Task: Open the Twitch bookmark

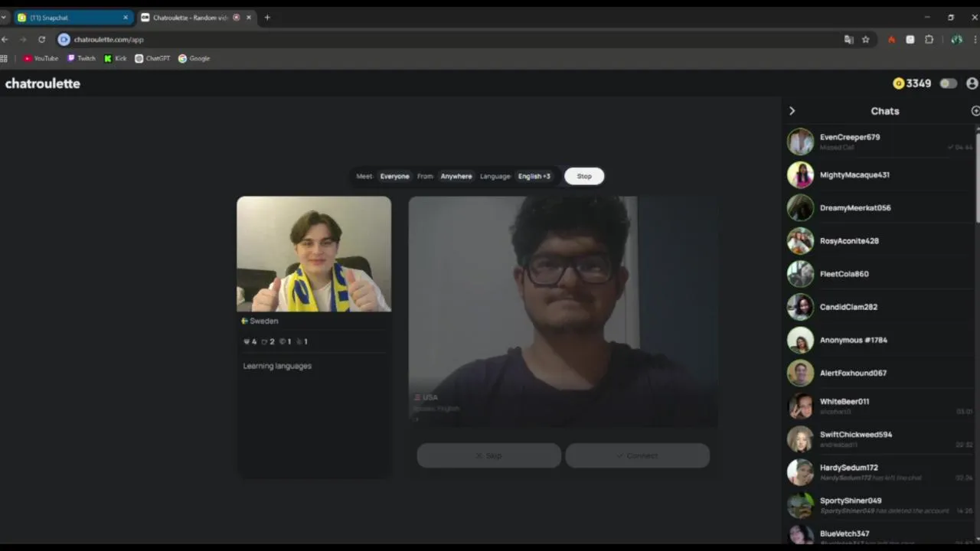Action: (81, 58)
